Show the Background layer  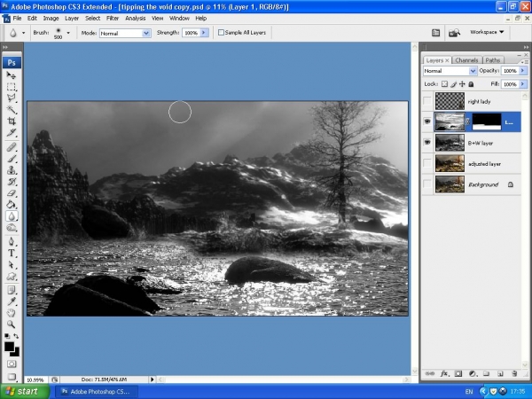(x=427, y=184)
